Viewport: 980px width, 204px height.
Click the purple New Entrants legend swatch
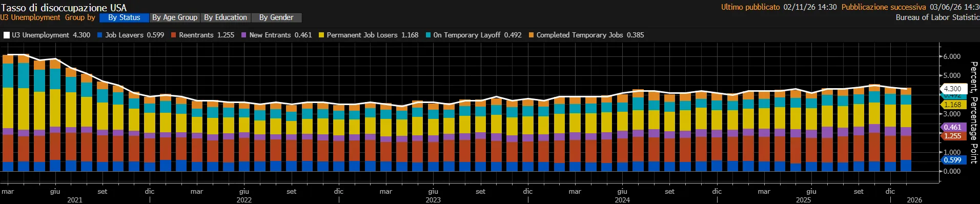point(244,35)
